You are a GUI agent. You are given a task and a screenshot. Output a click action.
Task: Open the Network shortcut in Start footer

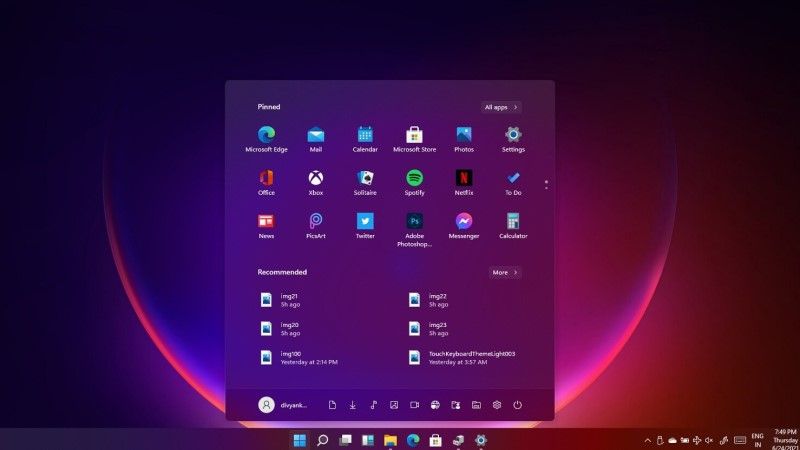click(435, 405)
